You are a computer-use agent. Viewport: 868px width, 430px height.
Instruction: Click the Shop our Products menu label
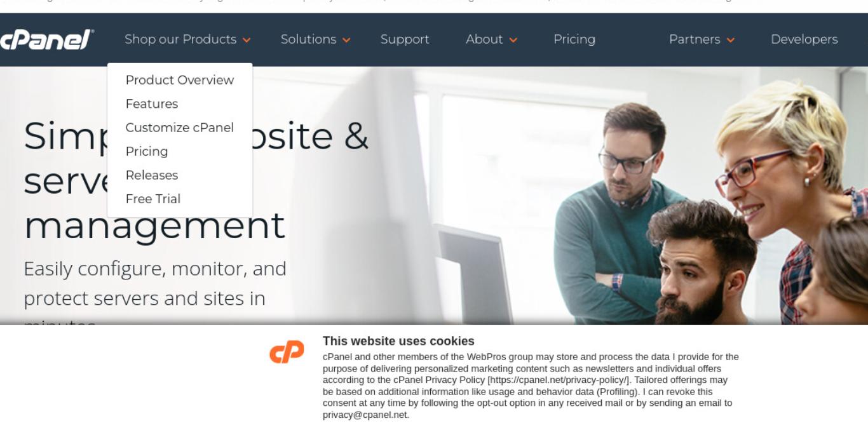point(180,39)
